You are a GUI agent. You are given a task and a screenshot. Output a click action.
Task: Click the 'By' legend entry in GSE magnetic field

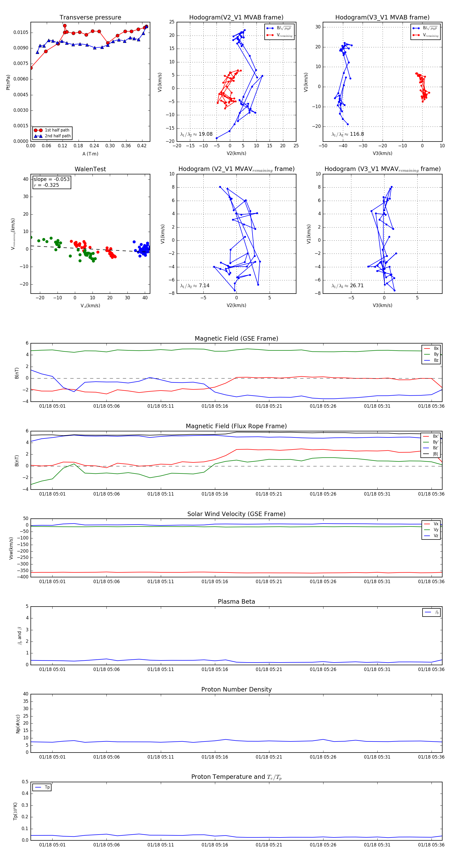click(x=431, y=354)
